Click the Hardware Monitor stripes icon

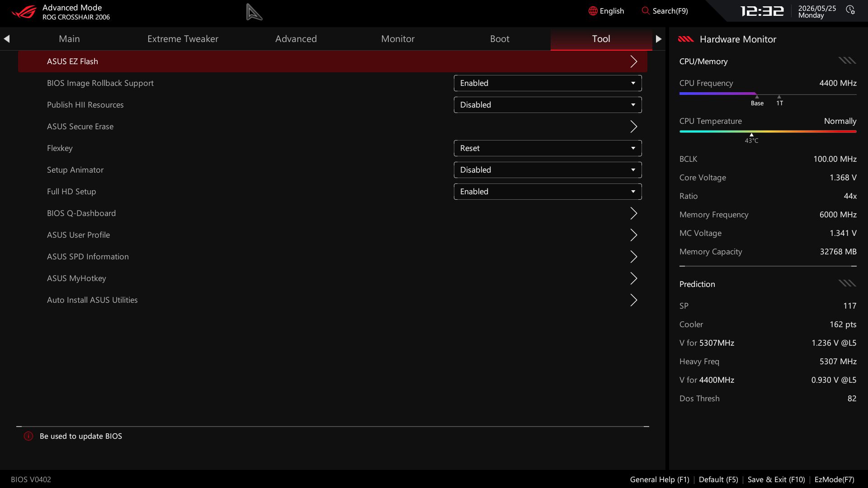point(686,39)
